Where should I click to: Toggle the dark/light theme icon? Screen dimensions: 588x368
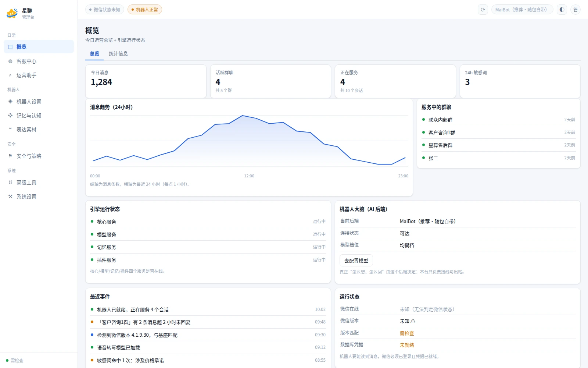[562, 10]
